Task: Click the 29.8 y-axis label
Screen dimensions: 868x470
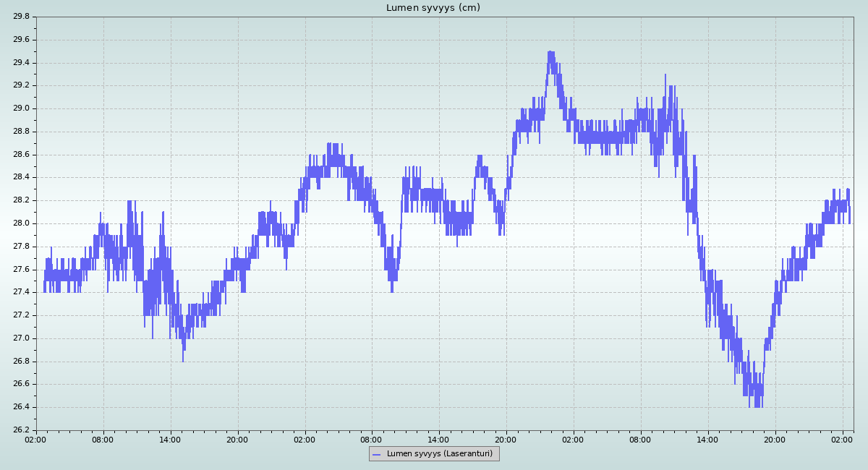Action: [21, 17]
